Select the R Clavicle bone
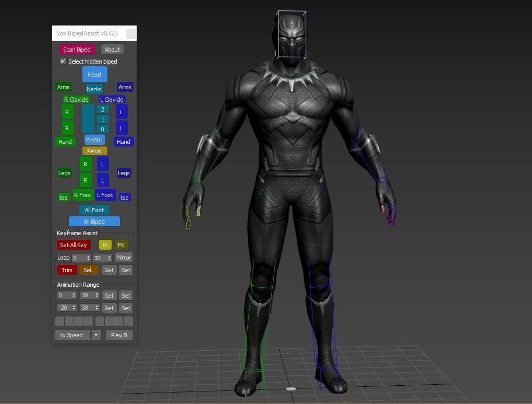Image resolution: width=532 pixels, height=404 pixels. pos(76,100)
